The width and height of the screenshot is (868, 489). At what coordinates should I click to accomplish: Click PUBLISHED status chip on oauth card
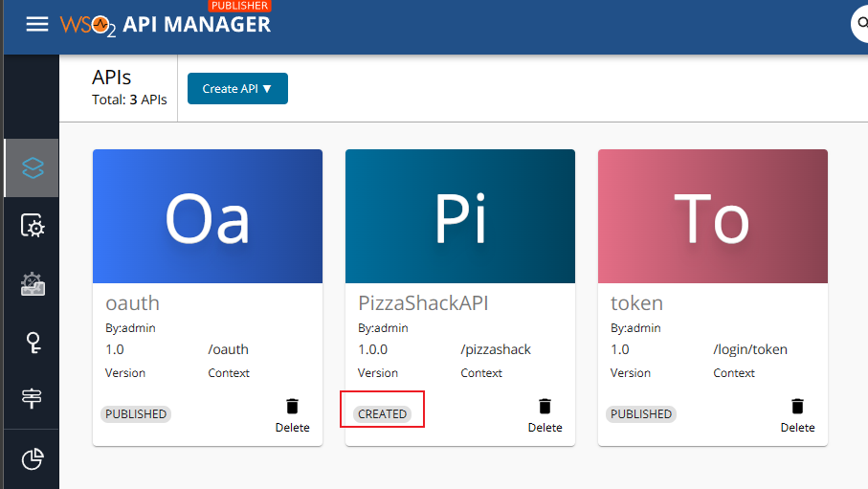(136, 414)
